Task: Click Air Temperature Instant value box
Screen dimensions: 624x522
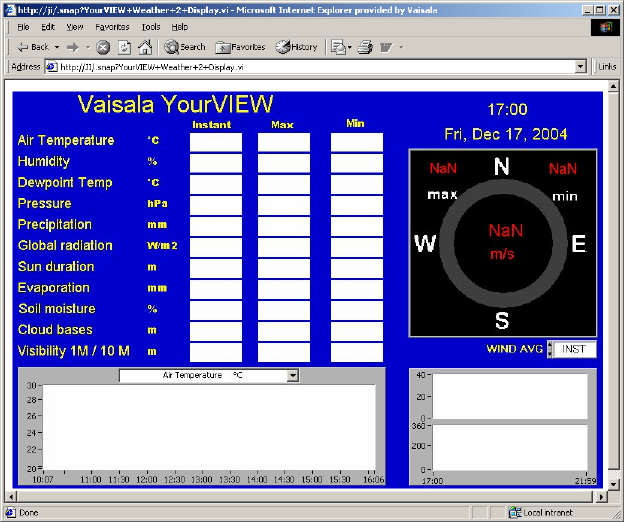Action: pos(216,142)
